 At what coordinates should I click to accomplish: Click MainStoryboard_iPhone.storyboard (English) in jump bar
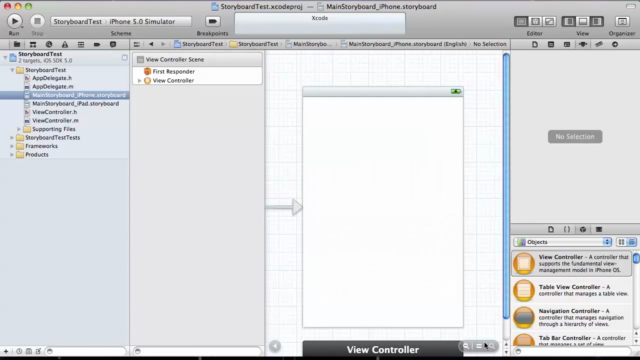(403, 44)
